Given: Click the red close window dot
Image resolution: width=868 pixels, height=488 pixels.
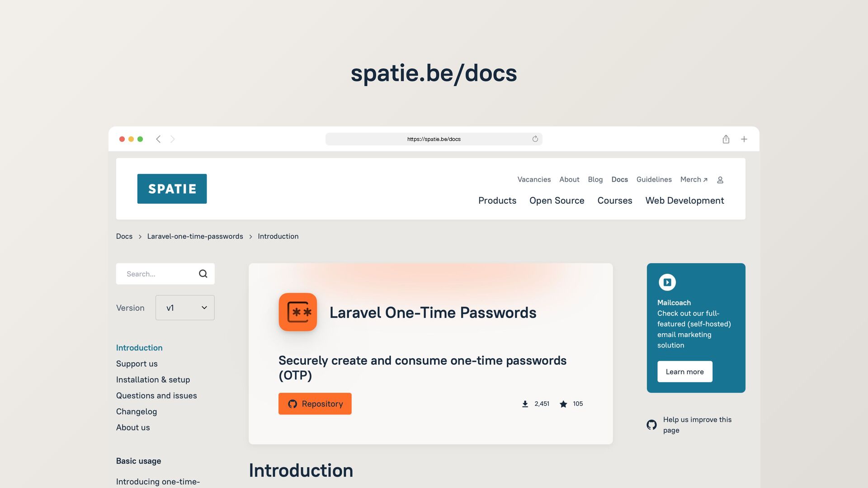Looking at the screenshot, I should (122, 139).
